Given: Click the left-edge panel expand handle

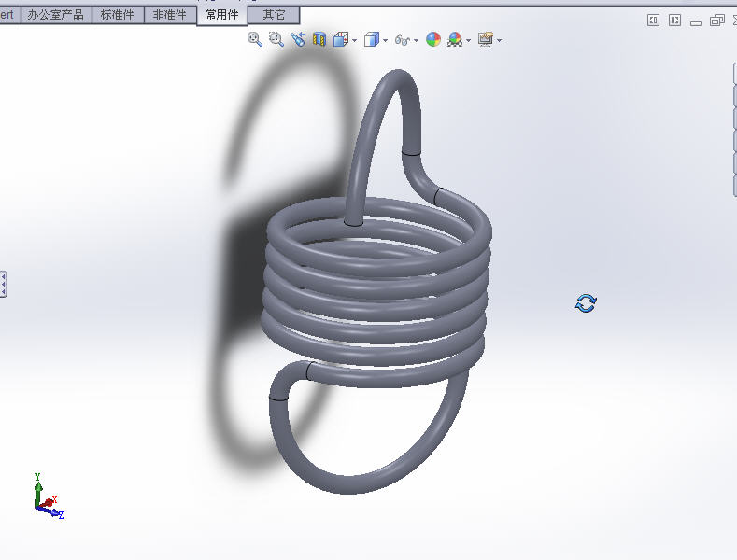Looking at the screenshot, I should click(4, 285).
